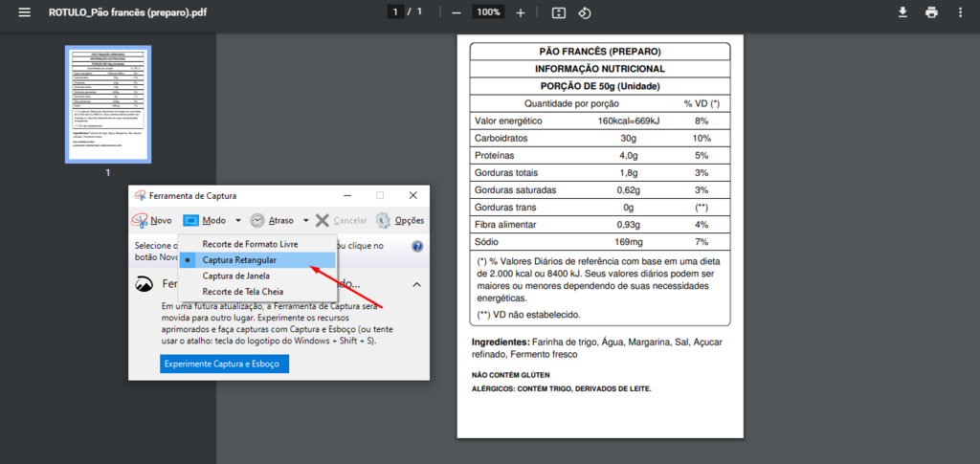The height and width of the screenshot is (464, 980).
Task: Click the Modo button
Action: 206,220
